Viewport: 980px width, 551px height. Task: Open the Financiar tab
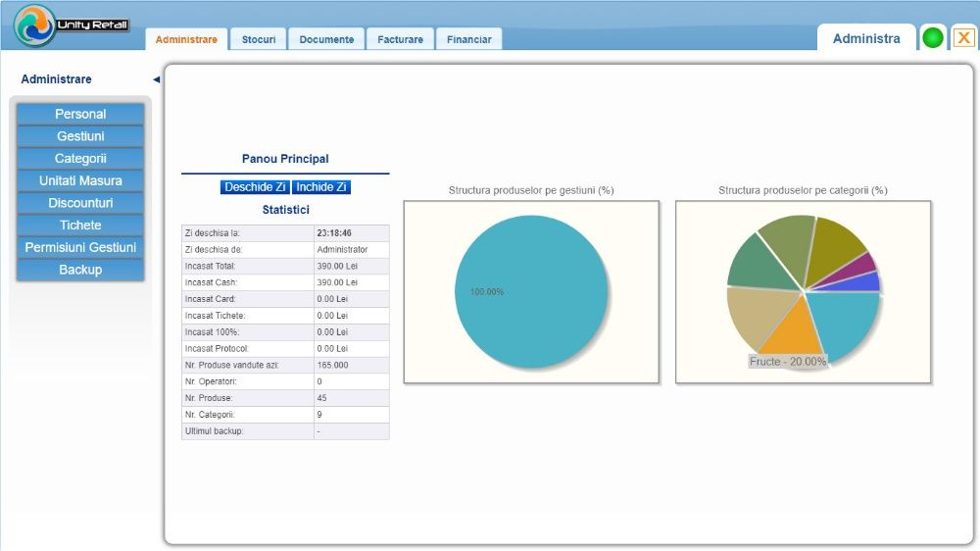click(x=468, y=39)
